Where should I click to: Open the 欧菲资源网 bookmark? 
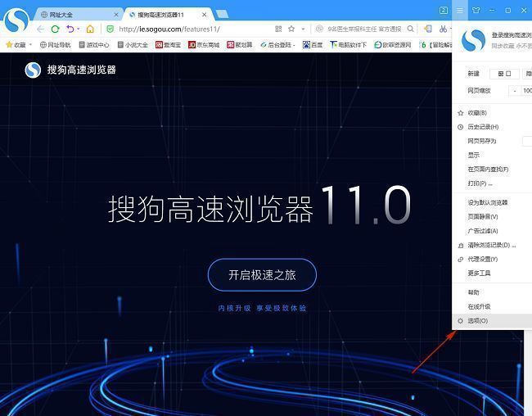393,44
